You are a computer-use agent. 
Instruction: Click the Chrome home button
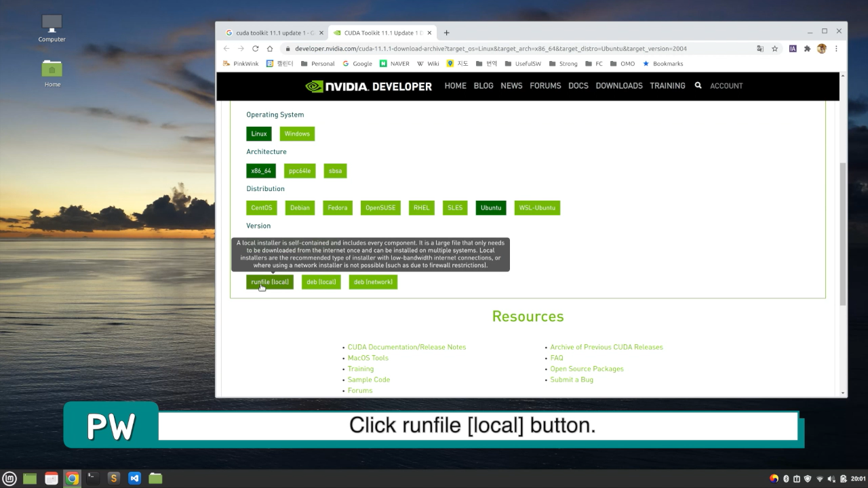(270, 49)
